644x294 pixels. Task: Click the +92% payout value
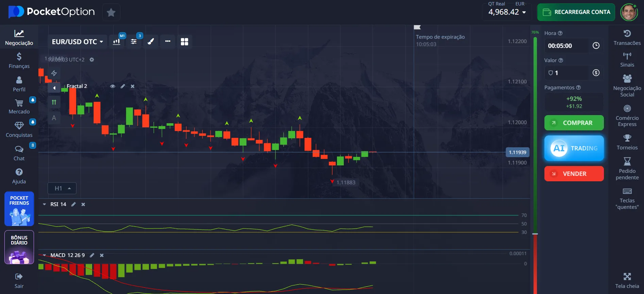pyautogui.click(x=574, y=99)
